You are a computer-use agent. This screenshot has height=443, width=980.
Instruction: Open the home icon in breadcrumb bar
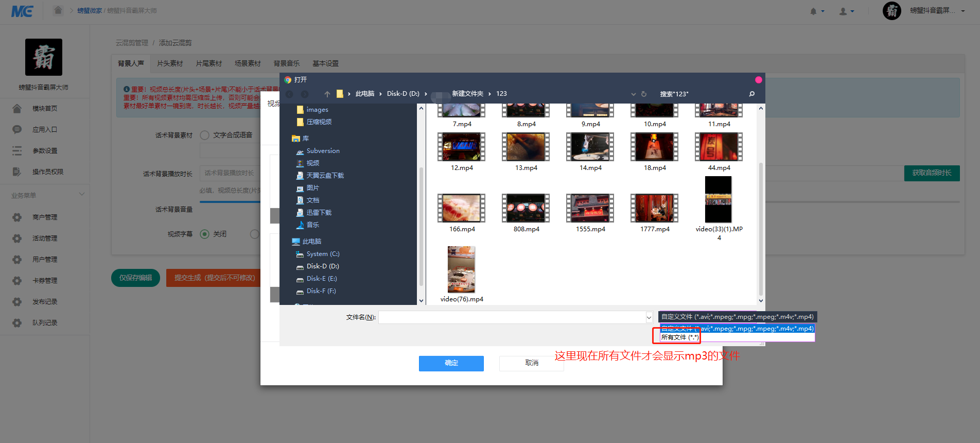(x=58, y=10)
